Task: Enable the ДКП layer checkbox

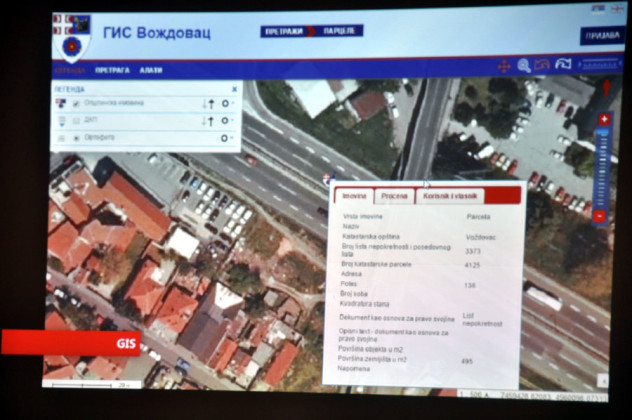Action: pyautogui.click(x=76, y=121)
